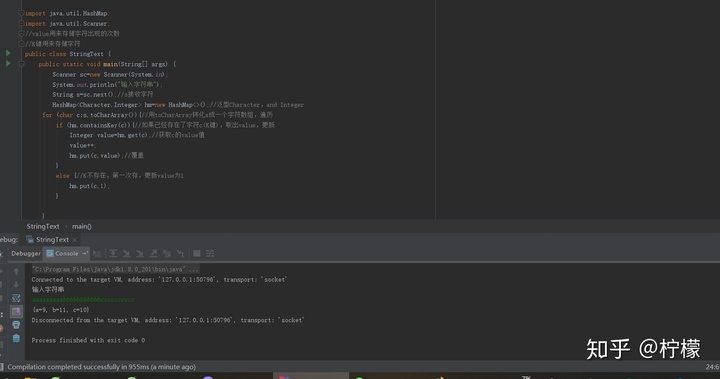
Task: Click the StringText debug session tab icon
Action: tap(30, 239)
